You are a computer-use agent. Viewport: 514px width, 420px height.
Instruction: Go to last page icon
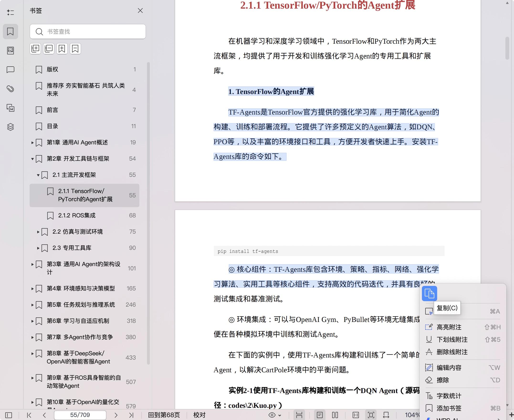(131, 415)
